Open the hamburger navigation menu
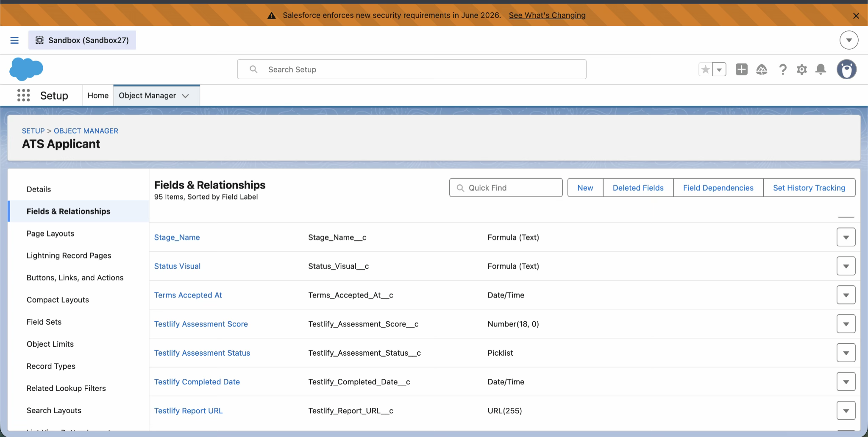The height and width of the screenshot is (437, 868). 14,40
